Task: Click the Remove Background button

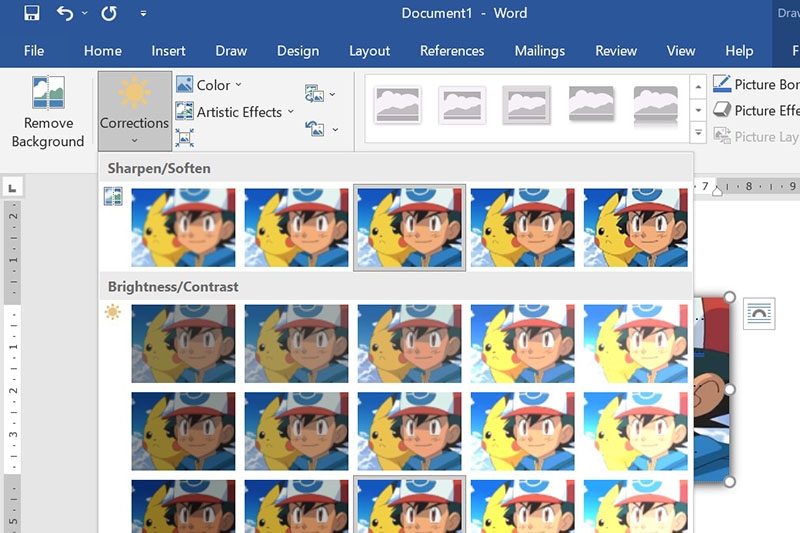Action: click(x=48, y=112)
